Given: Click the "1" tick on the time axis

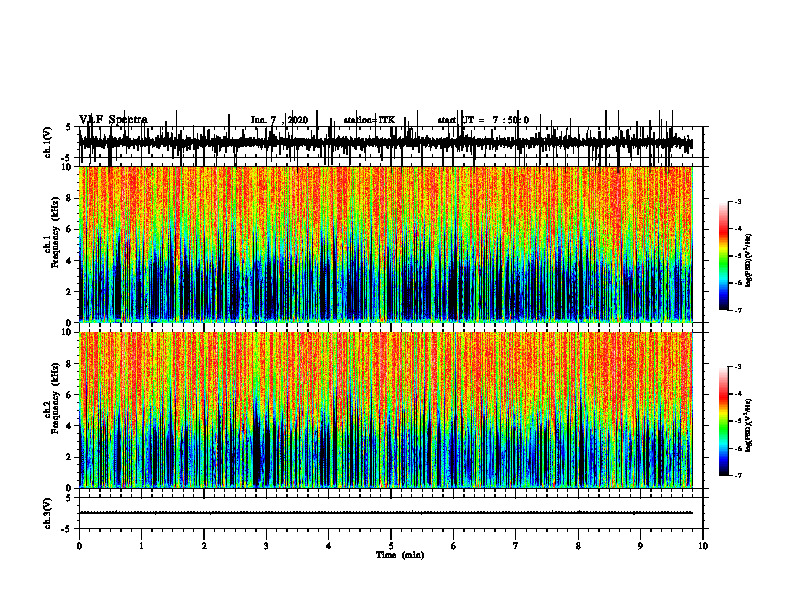Looking at the screenshot, I should tap(142, 546).
